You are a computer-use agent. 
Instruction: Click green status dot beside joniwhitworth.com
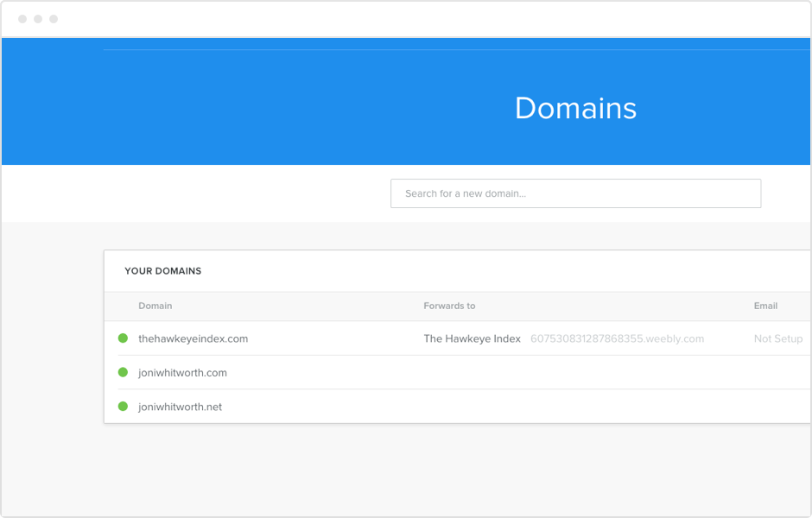(123, 372)
